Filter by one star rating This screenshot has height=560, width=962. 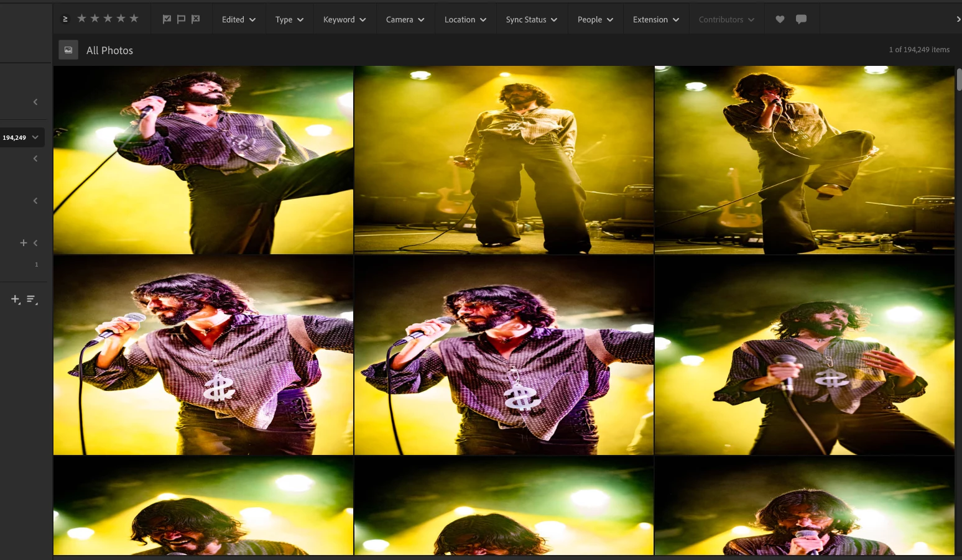(x=81, y=19)
